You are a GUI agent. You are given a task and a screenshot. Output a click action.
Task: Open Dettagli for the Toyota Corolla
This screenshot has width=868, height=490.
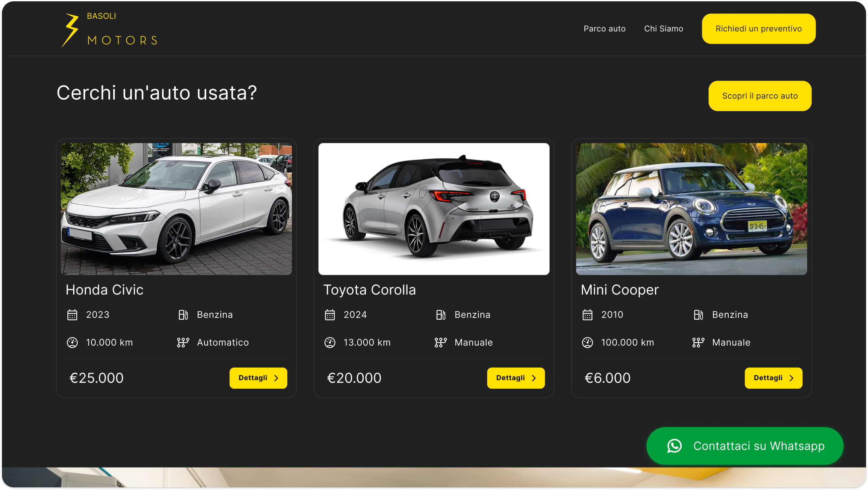[516, 378]
